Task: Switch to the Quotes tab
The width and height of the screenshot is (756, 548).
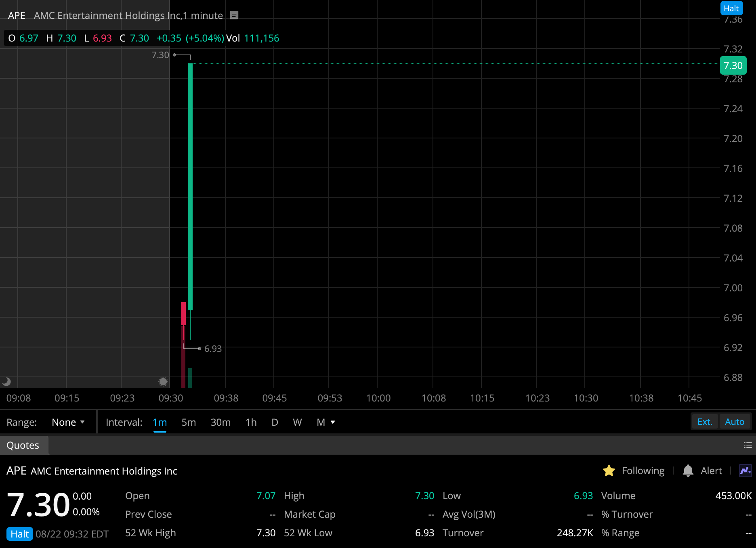Action: pyautogui.click(x=23, y=445)
